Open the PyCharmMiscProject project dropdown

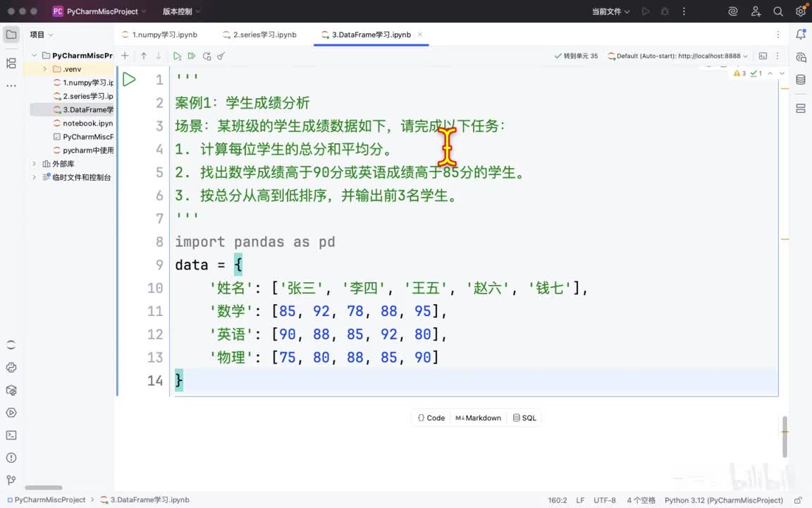click(99, 11)
